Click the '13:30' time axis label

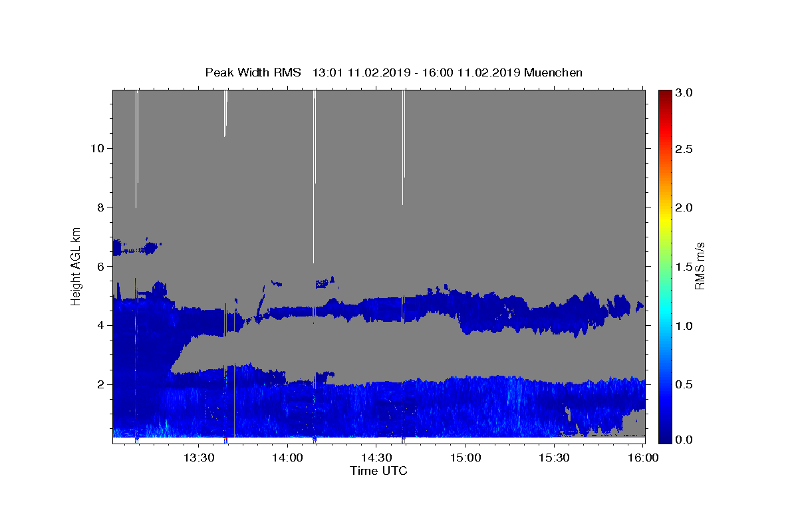click(x=199, y=458)
